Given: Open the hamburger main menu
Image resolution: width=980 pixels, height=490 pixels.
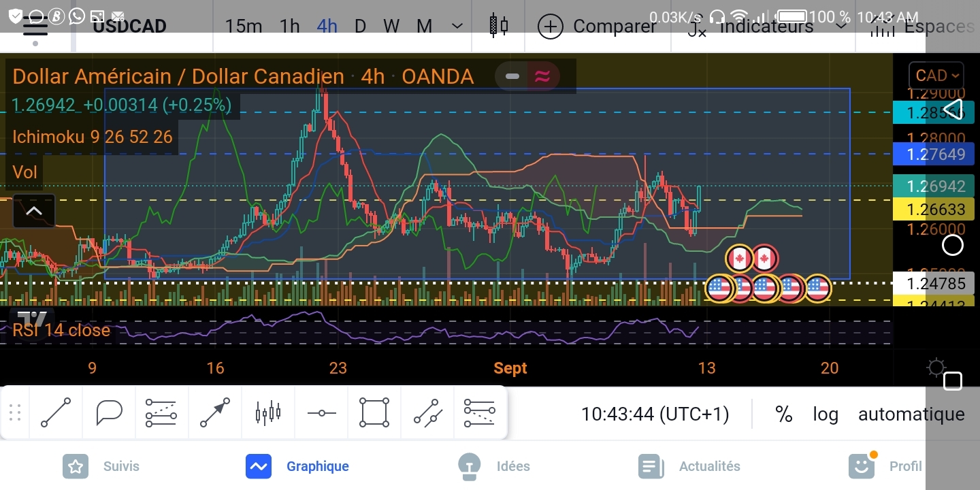Looking at the screenshot, I should (x=35, y=27).
